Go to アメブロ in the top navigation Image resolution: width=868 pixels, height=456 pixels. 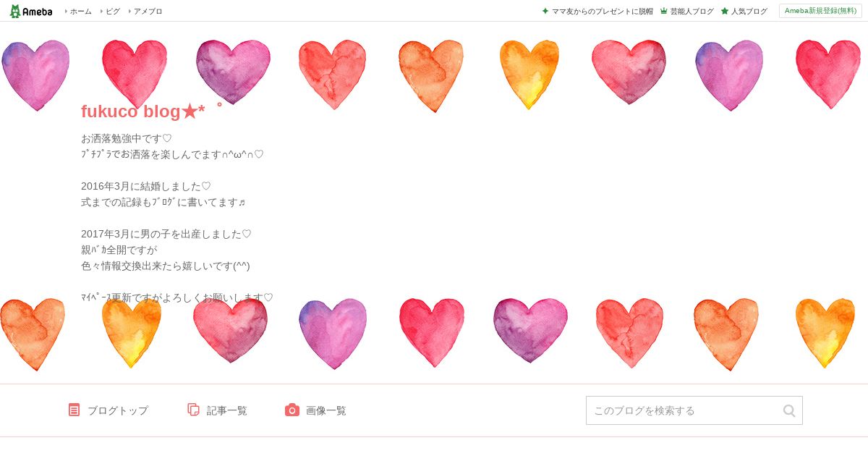[x=148, y=11]
